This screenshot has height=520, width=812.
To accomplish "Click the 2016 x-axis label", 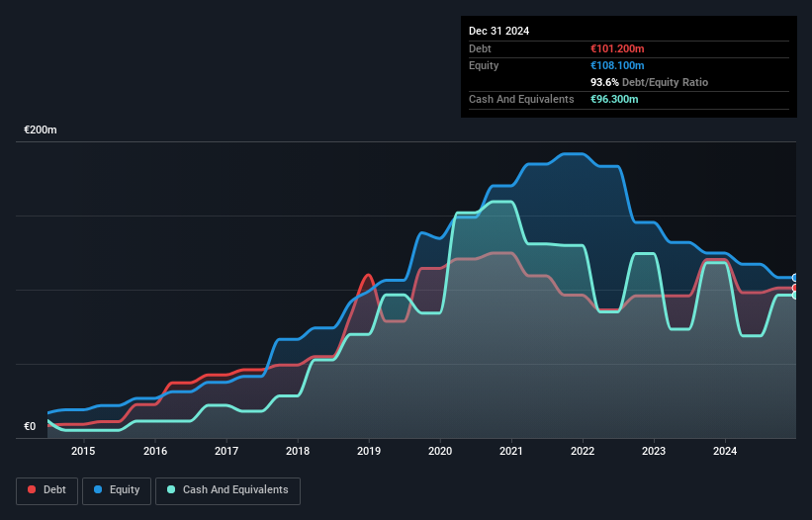I will 155,451.
